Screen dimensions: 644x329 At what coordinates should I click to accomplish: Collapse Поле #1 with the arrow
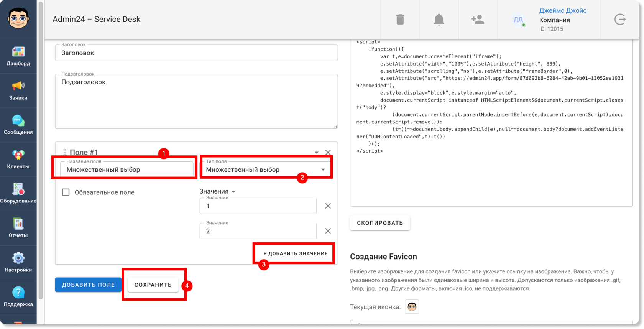(317, 153)
